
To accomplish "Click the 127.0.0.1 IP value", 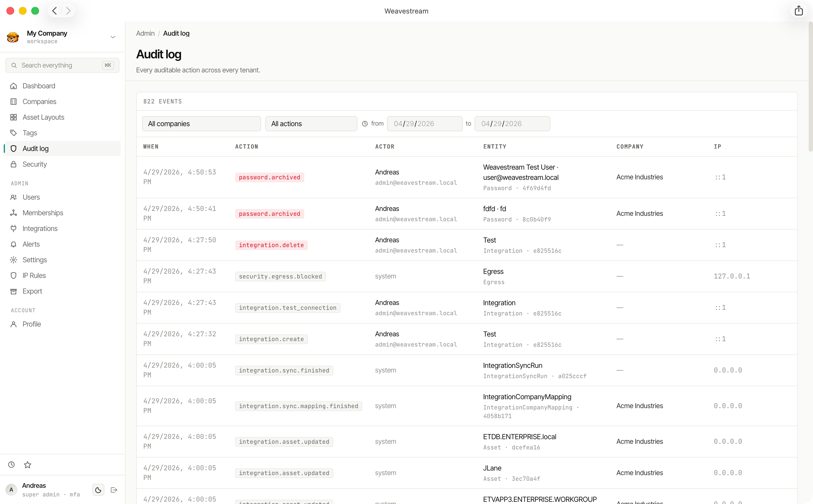I will coord(732,276).
